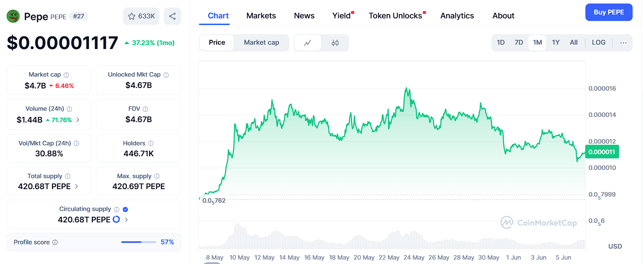
Task: Show info icon for Total supply
Action: 67,176
